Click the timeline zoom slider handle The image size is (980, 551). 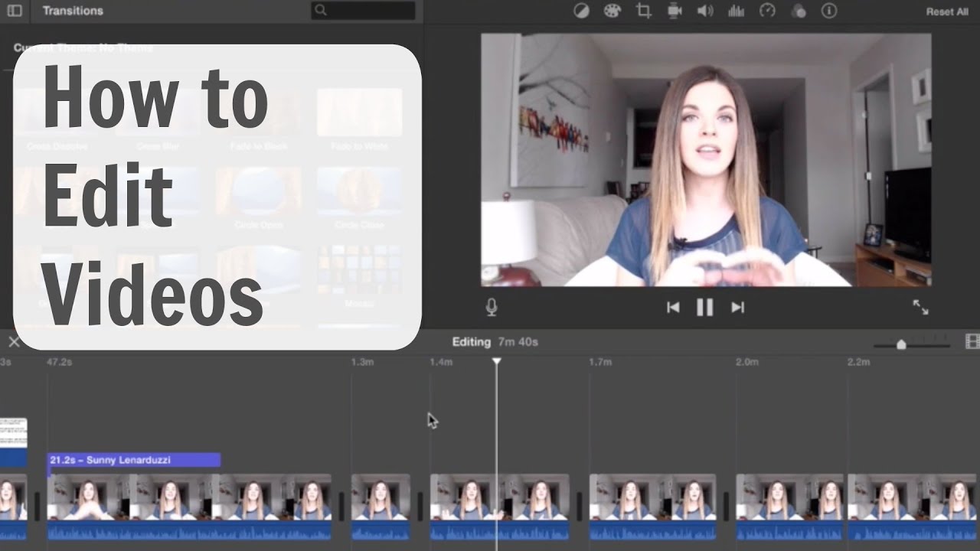pos(901,344)
